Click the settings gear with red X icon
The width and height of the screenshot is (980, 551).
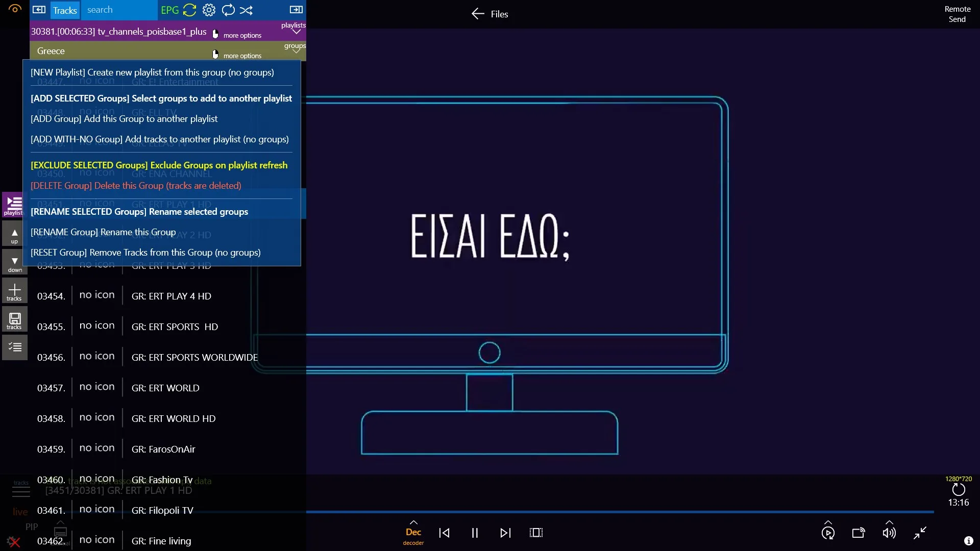14,542
